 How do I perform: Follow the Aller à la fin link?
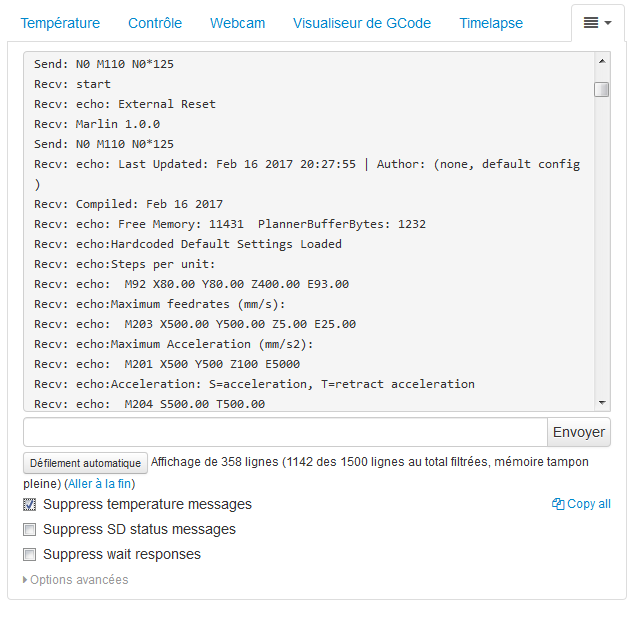pos(100,483)
